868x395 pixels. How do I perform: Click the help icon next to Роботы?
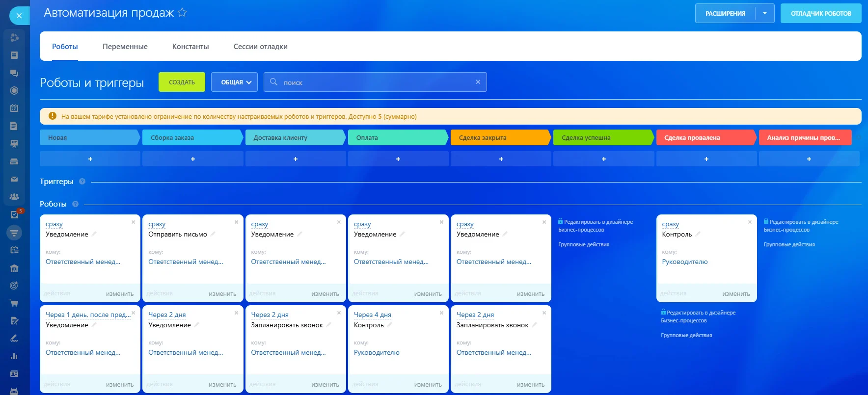pos(75,204)
